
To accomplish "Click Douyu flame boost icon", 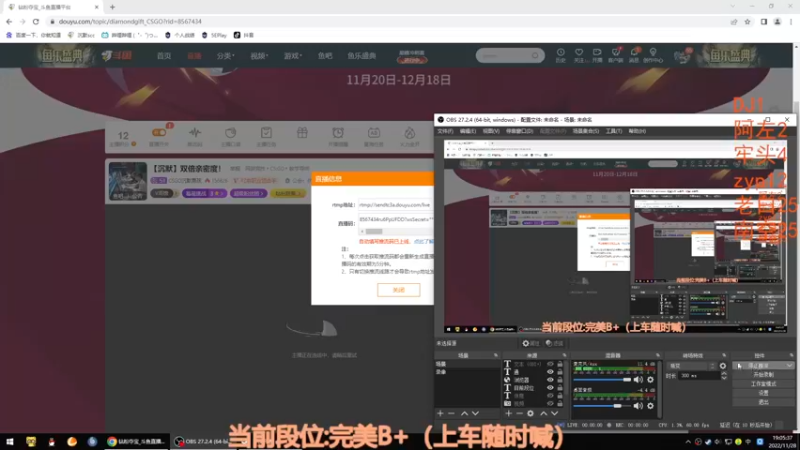I will click(x=410, y=133).
